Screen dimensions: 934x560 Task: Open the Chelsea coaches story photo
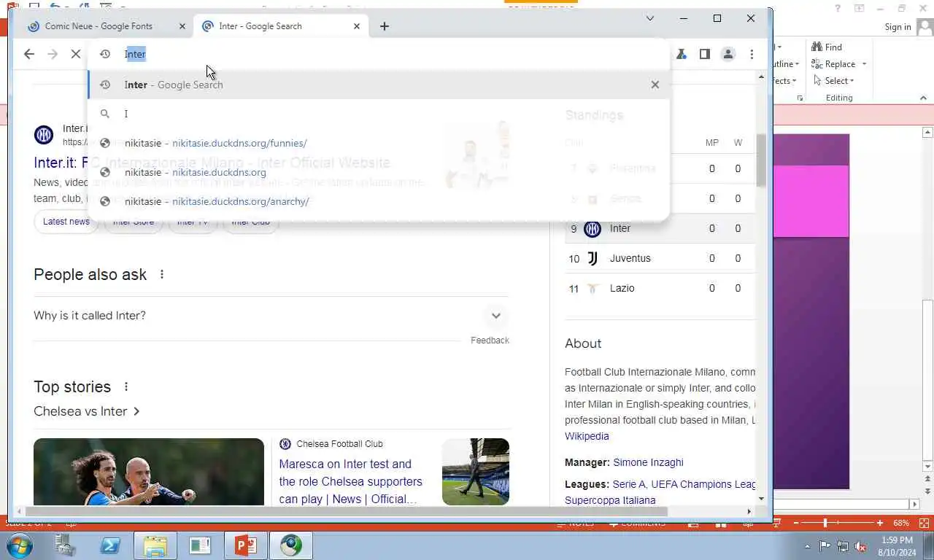pos(149,472)
